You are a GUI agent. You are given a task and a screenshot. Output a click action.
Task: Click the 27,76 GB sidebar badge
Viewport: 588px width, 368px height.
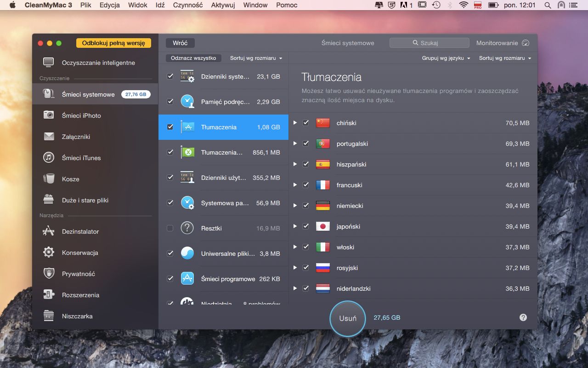(136, 94)
